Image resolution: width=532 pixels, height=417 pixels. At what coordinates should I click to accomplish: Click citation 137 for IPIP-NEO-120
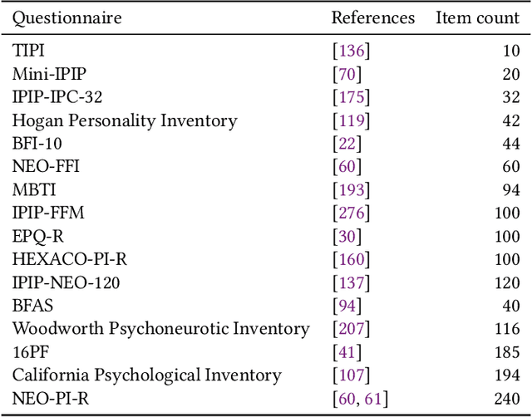[x=351, y=282]
